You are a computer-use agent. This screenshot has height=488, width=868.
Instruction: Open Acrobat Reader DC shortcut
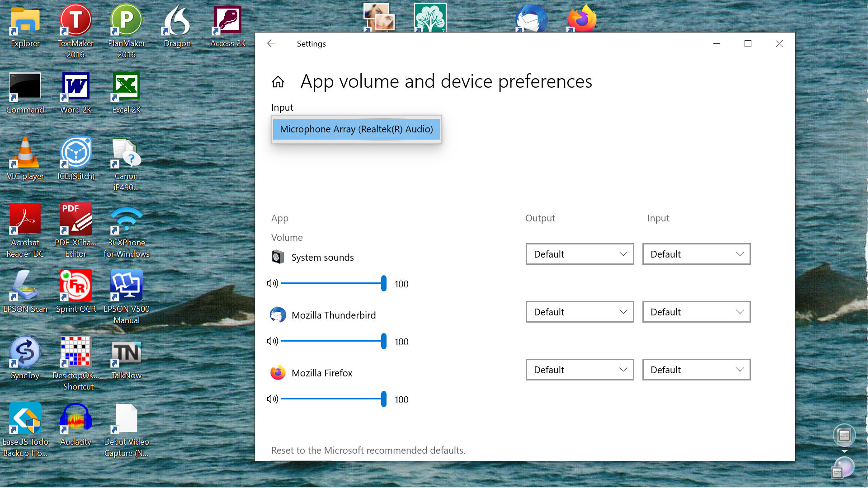tap(25, 230)
